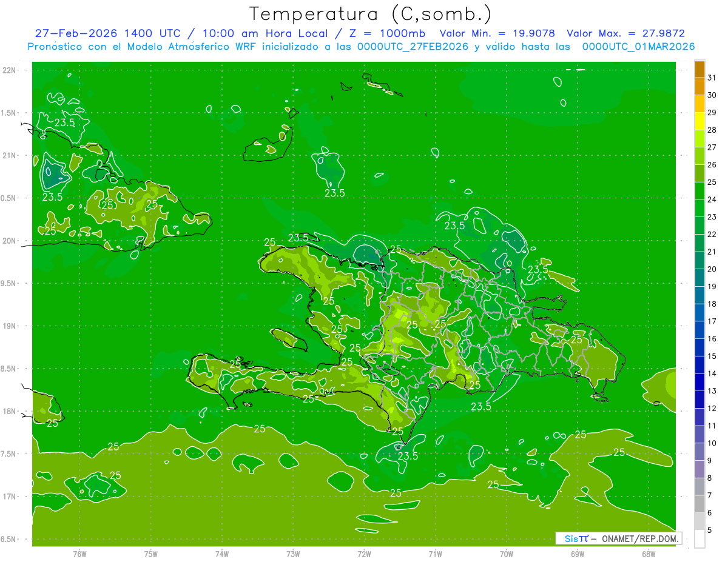The width and height of the screenshot is (728, 562).
Task: Click the '72W' longitude axis label
Action: coord(364,554)
